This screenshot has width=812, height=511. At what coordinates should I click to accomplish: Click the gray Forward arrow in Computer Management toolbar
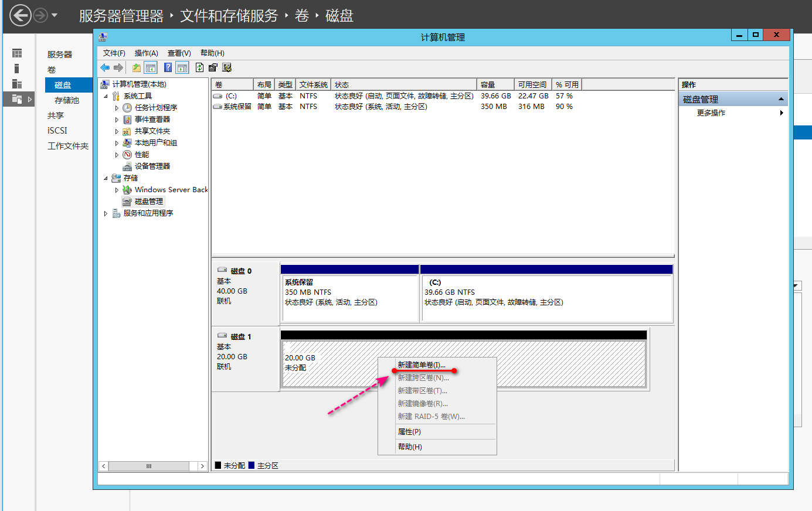(118, 67)
